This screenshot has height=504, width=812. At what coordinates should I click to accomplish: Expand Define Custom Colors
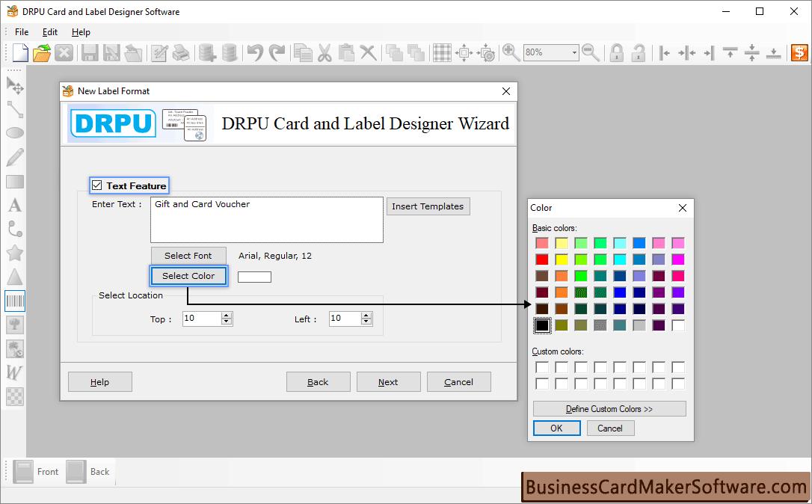(609, 409)
